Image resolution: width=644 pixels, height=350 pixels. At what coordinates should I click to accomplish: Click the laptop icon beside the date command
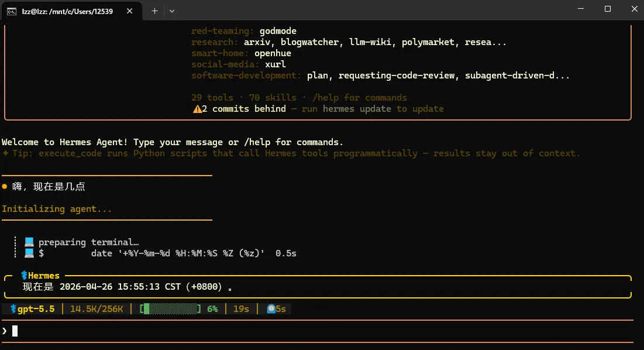pyautogui.click(x=29, y=253)
